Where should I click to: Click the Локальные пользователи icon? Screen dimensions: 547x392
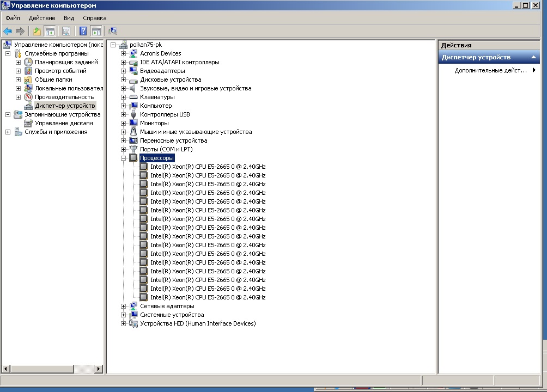(28, 88)
